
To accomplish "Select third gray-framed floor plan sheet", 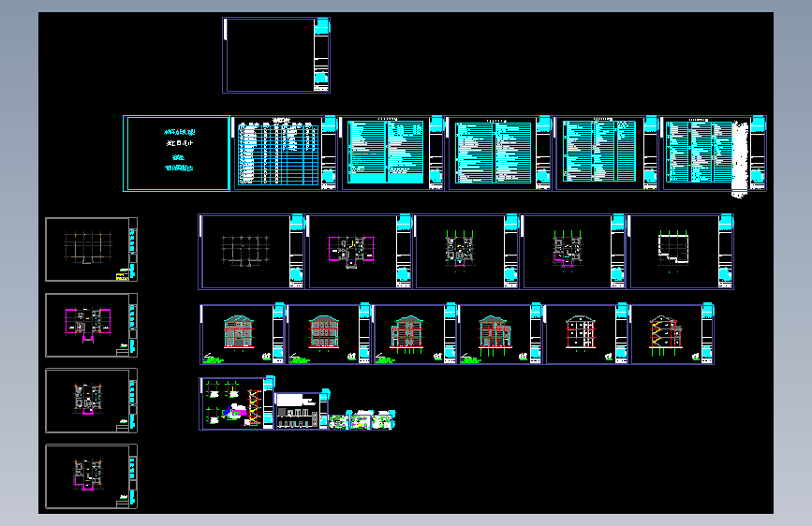I will click(91, 401).
